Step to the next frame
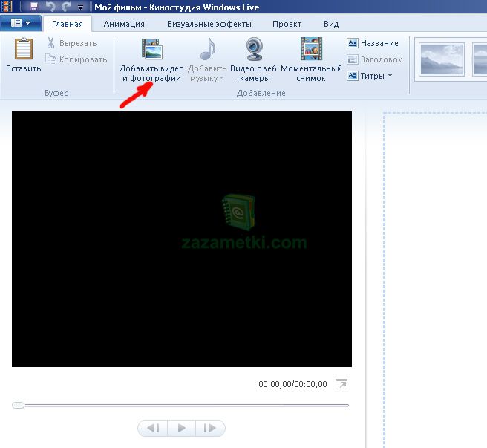 coord(210,428)
